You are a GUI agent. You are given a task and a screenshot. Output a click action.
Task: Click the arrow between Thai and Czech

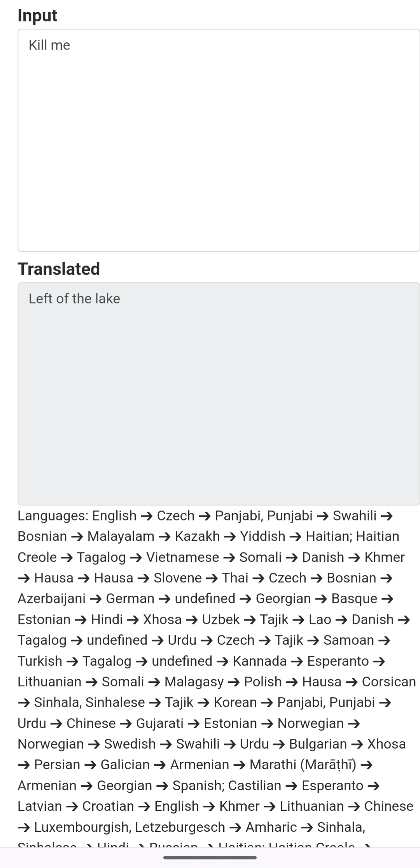[258, 578]
